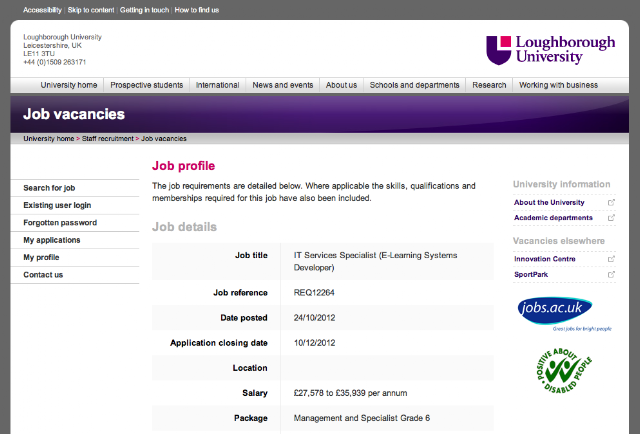This screenshot has height=434, width=640.
Task: Click the job title value IT Services Specialist
Action: pos(375,261)
